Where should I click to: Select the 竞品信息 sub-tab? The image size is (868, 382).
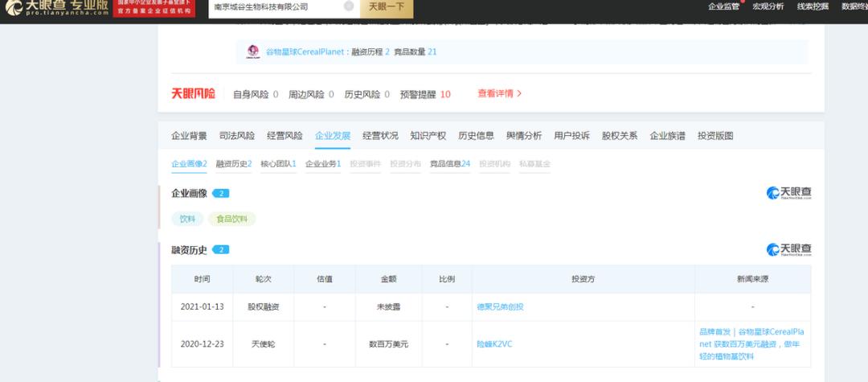(449, 164)
